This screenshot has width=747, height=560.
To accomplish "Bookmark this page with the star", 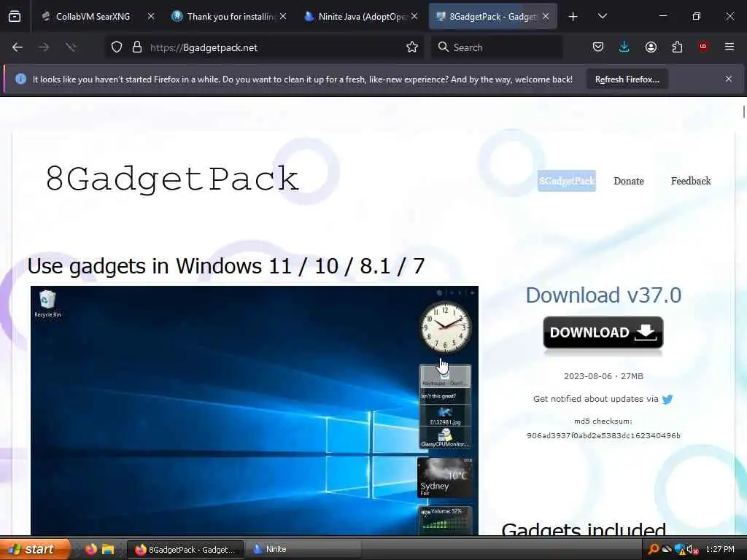I will pyautogui.click(x=412, y=47).
